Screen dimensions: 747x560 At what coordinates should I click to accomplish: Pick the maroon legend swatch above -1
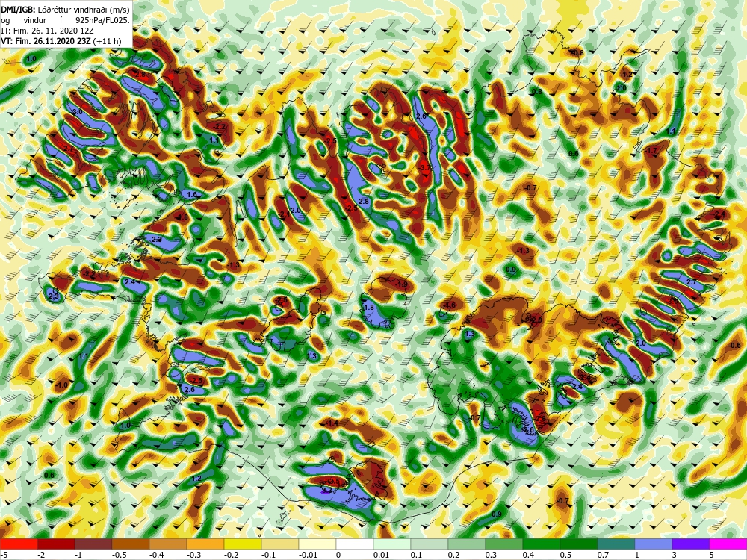click(93, 544)
